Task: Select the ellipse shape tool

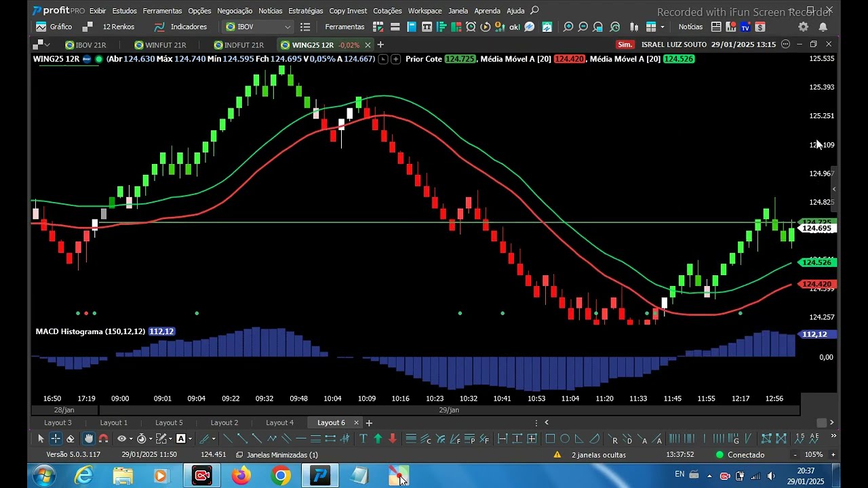Action: [x=565, y=439]
